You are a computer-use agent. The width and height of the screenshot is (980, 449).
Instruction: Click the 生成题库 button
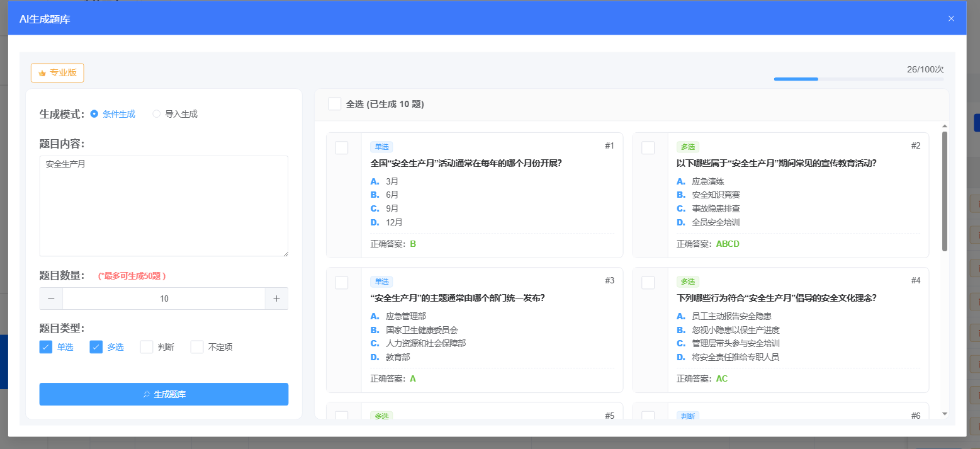(164, 394)
